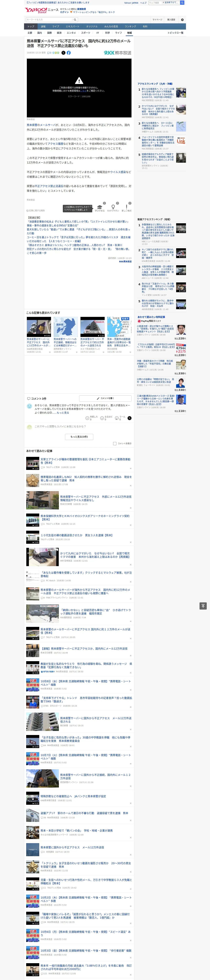
Task: Select the 国際 category
Action: coord(49,33)
